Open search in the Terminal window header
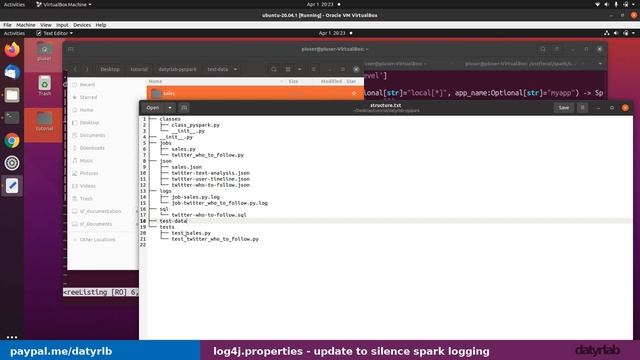The width and height of the screenshot is (640, 360). 543,49
